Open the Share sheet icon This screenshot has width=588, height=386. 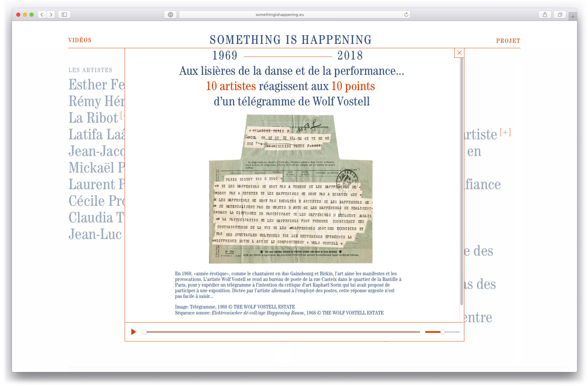click(545, 15)
